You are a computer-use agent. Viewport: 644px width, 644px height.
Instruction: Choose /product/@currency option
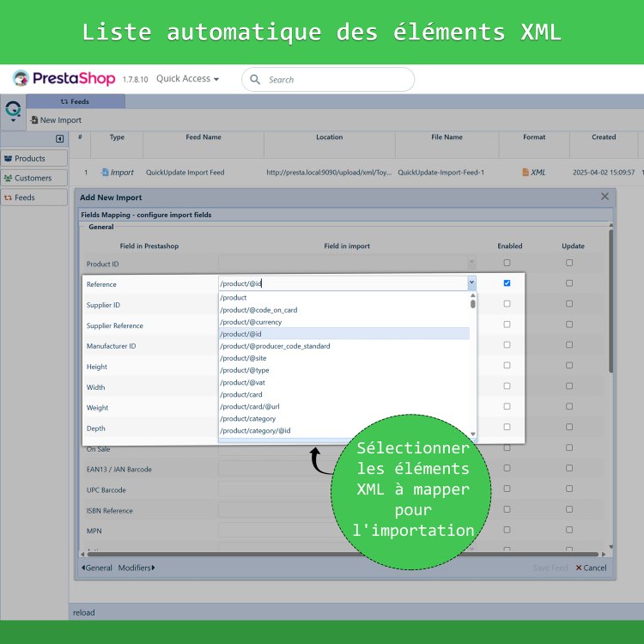[x=344, y=322]
